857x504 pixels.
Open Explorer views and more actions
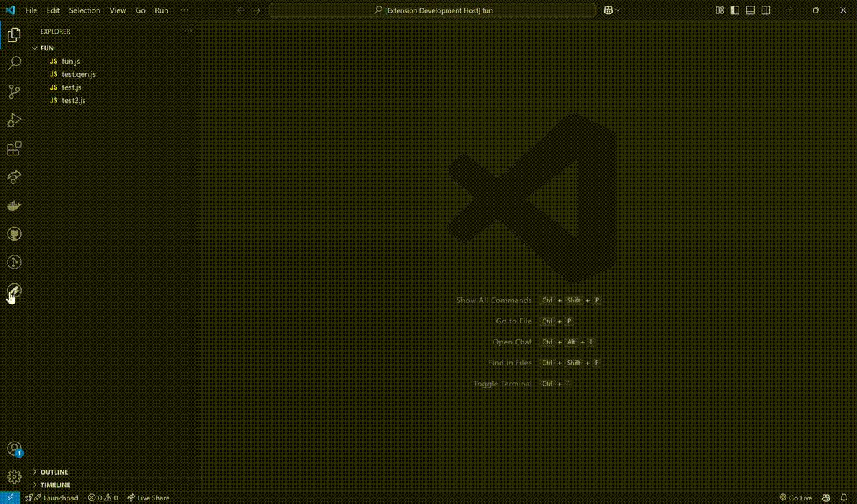click(x=188, y=31)
